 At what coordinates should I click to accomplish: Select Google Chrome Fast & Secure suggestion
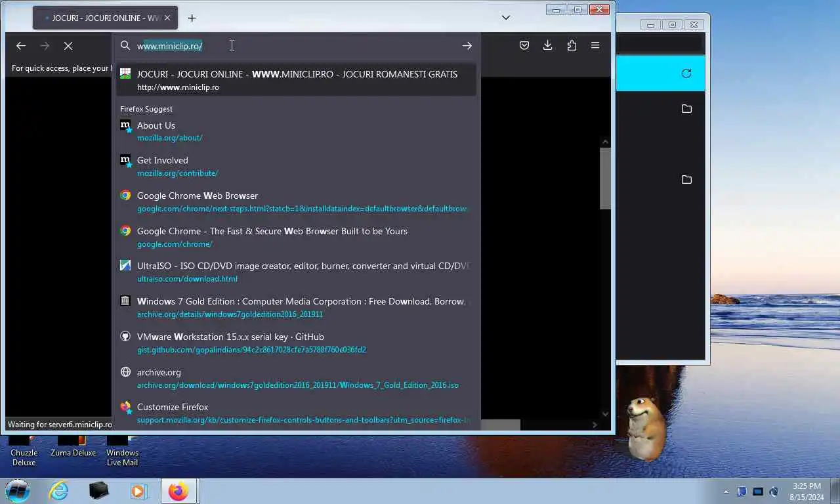pyautogui.click(x=296, y=237)
